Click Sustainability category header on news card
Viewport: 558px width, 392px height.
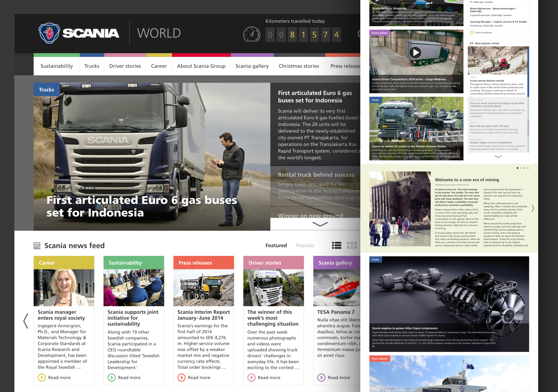click(134, 263)
